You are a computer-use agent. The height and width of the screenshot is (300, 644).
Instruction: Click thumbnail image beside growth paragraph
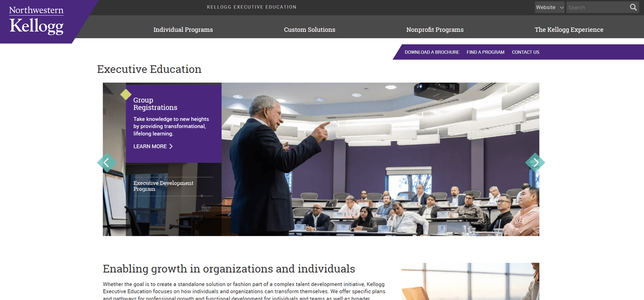pyautogui.click(x=470, y=281)
